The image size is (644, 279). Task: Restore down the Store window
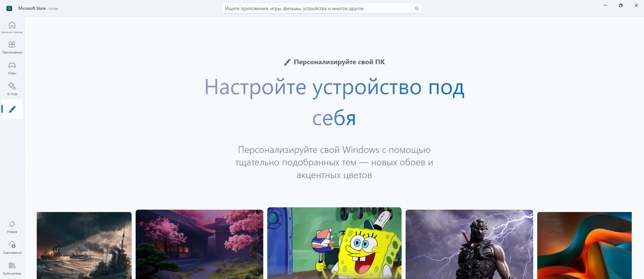tap(620, 5)
